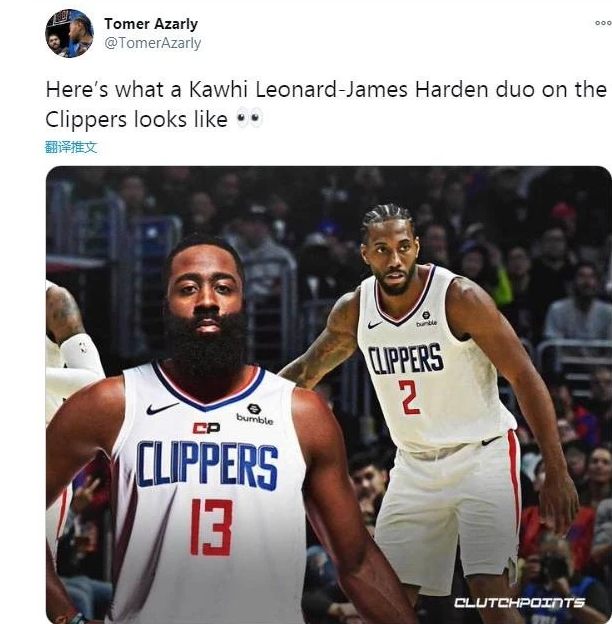Click the bumble patch on jersey 2
This screenshot has width=612, height=624.
(426, 319)
